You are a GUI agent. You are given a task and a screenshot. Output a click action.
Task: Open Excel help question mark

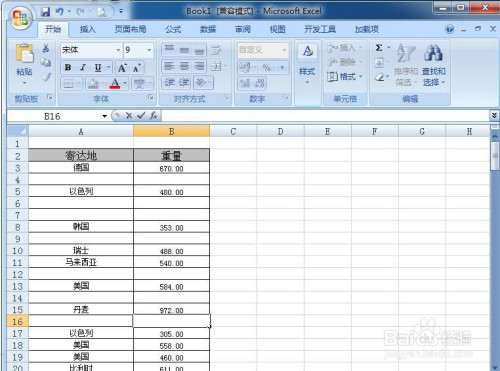[449, 29]
